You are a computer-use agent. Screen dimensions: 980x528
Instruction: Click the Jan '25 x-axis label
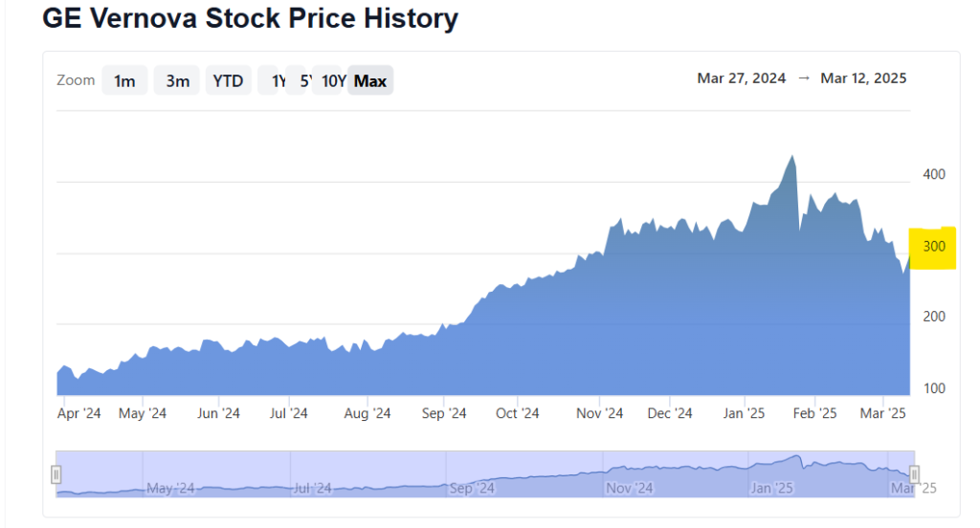coord(744,413)
